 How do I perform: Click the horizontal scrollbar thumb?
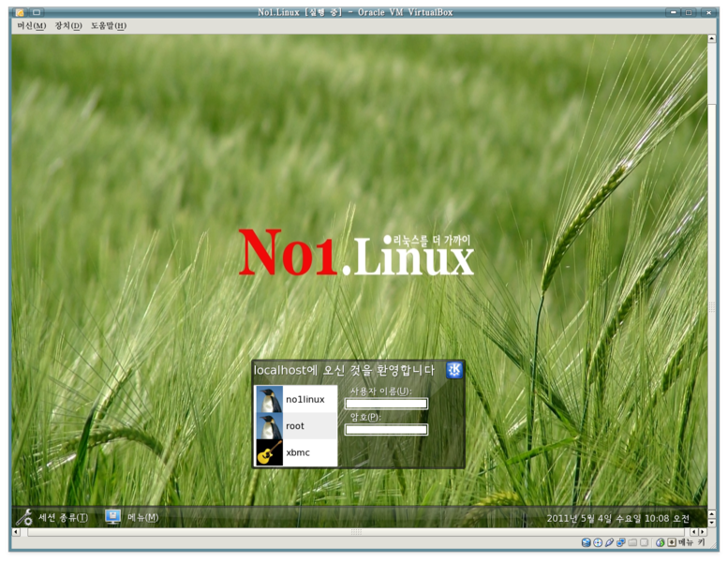click(x=356, y=532)
